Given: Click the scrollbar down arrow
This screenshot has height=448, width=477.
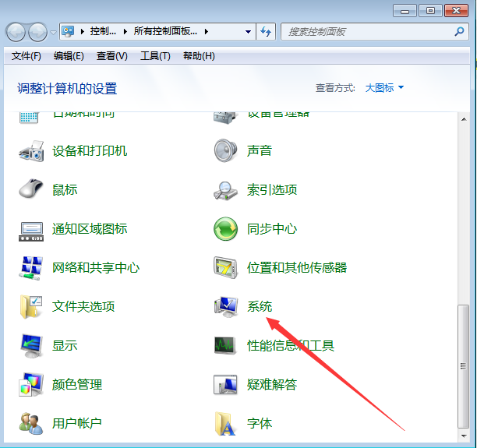Looking at the screenshot, I should coord(464,436).
